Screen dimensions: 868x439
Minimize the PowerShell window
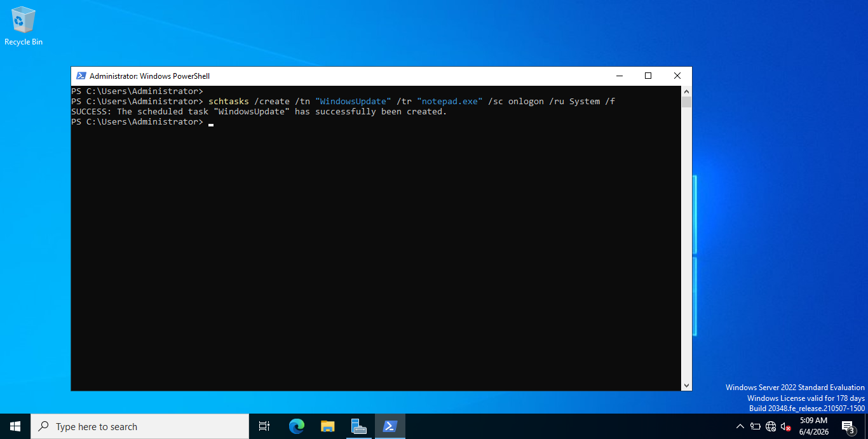tap(619, 76)
